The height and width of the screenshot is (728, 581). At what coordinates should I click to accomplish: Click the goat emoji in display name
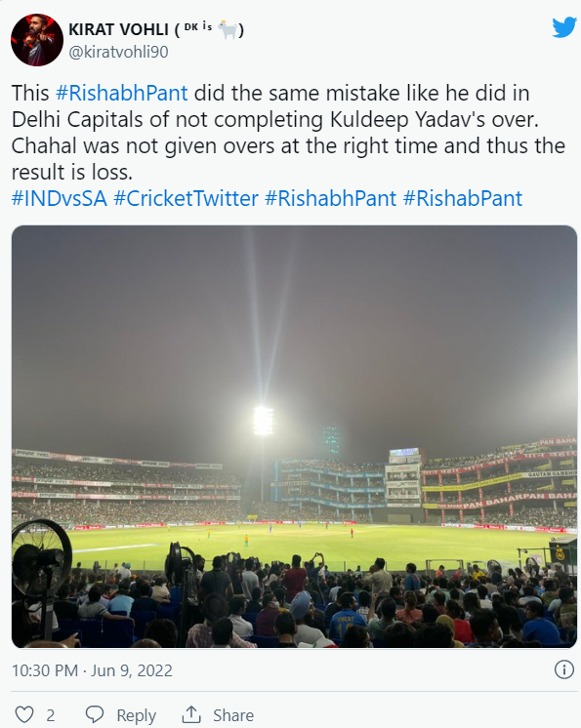[228, 29]
